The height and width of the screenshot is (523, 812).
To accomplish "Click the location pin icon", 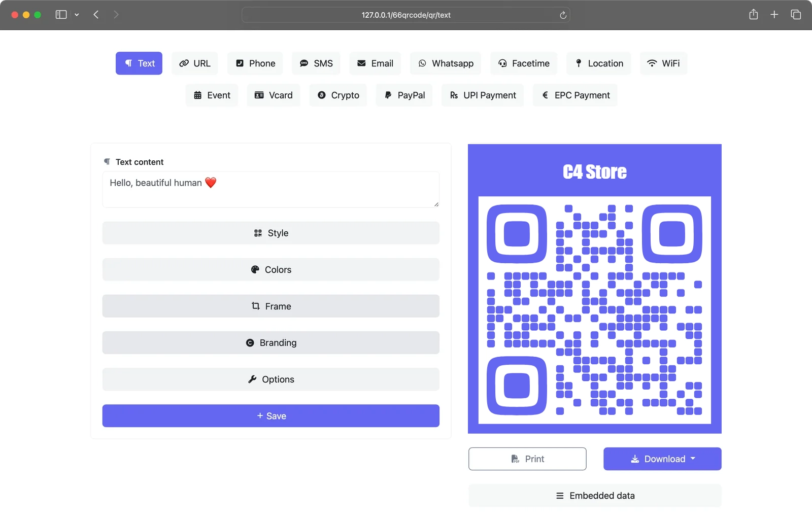I will coord(579,63).
